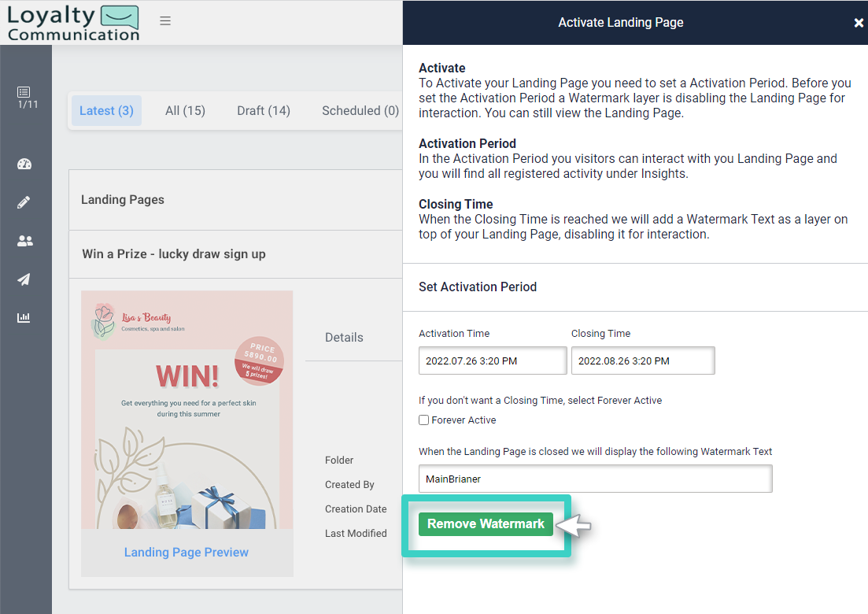Click the Loyalty Communication logo
The image size is (868, 614).
pos(72,22)
